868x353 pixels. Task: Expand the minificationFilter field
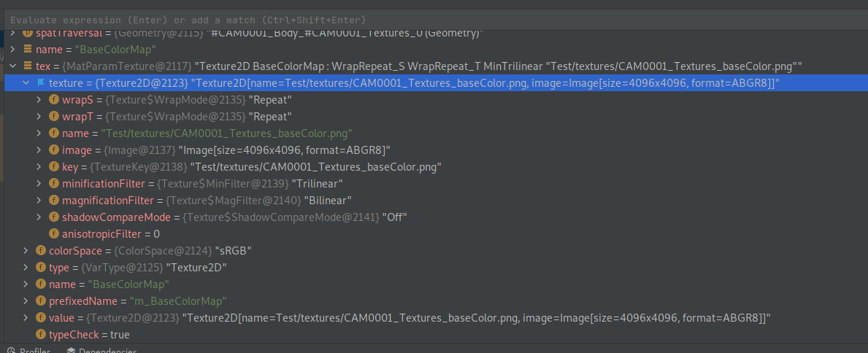click(x=39, y=183)
